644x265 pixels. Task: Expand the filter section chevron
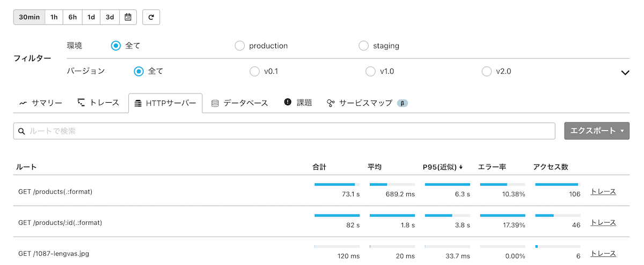tap(625, 73)
